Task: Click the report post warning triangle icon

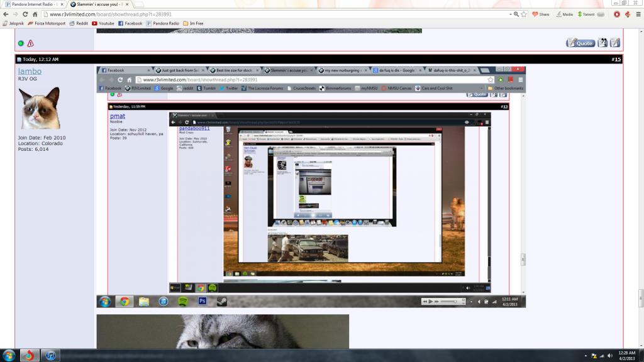Action: point(30,43)
